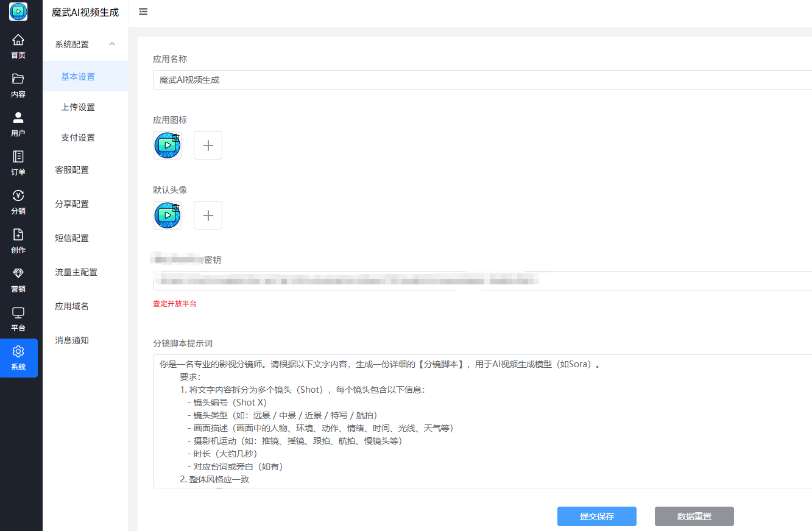Viewport: 812px width, 531px height.
Task: Click the 默认头像 image thumbnail
Action: 167,216
